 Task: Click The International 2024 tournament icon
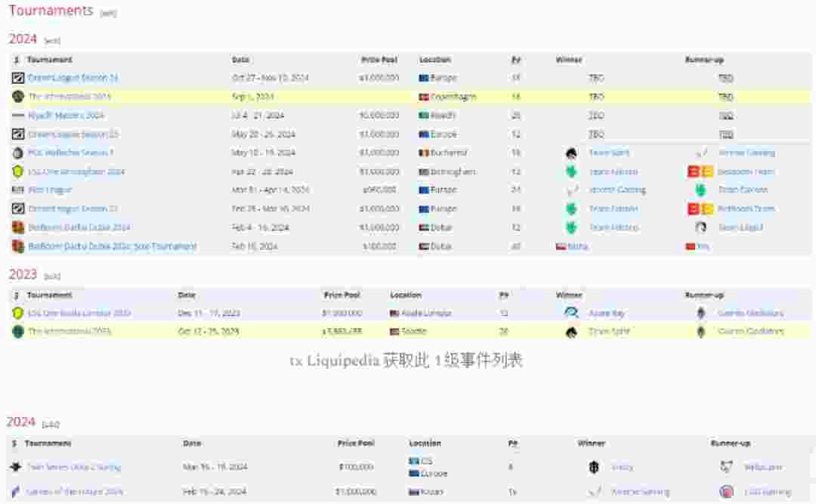pyautogui.click(x=17, y=97)
